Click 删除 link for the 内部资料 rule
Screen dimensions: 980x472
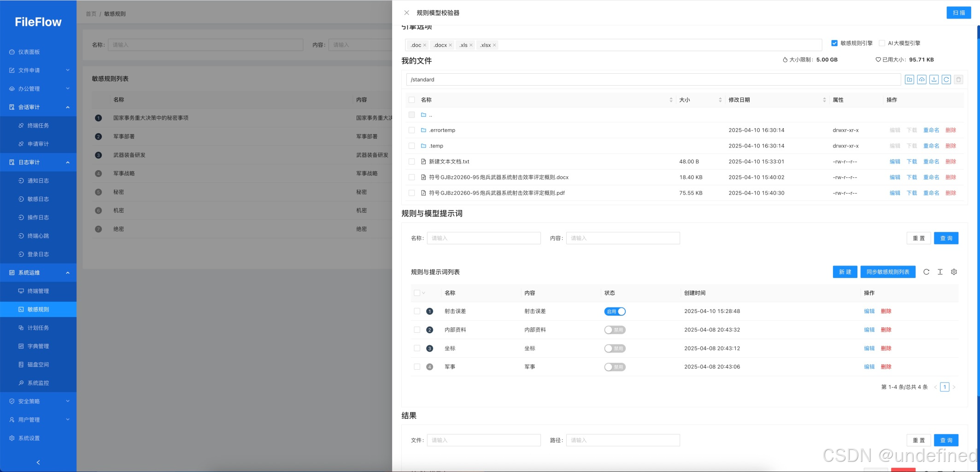coord(886,330)
